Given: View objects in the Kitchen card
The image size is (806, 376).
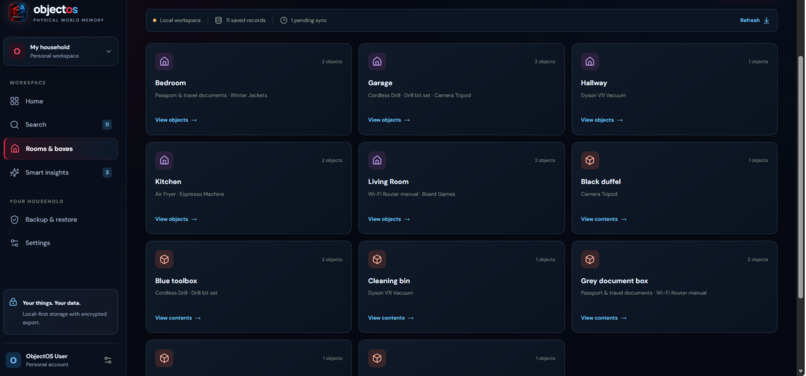Looking at the screenshot, I should pos(176,219).
